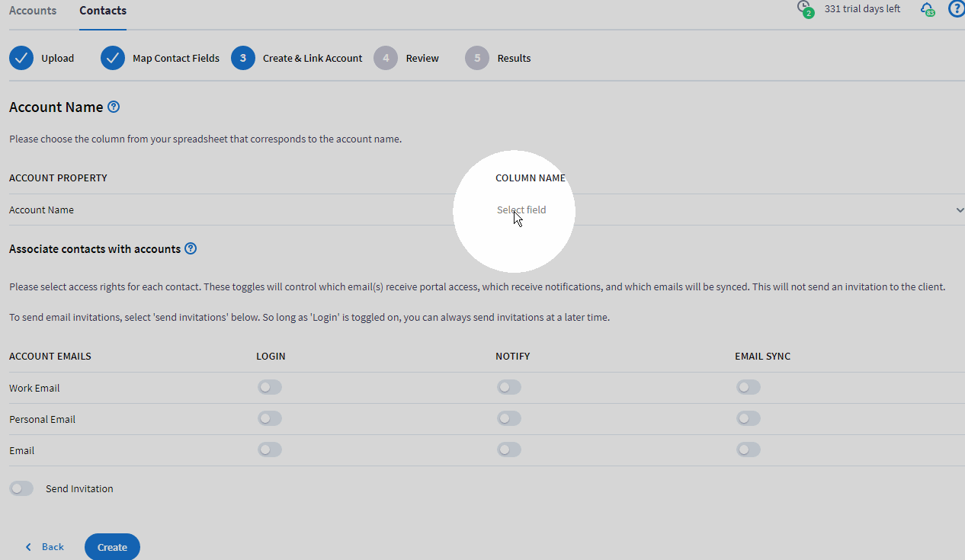Click the help icon next to Account Name
The image size is (965, 560).
click(114, 107)
